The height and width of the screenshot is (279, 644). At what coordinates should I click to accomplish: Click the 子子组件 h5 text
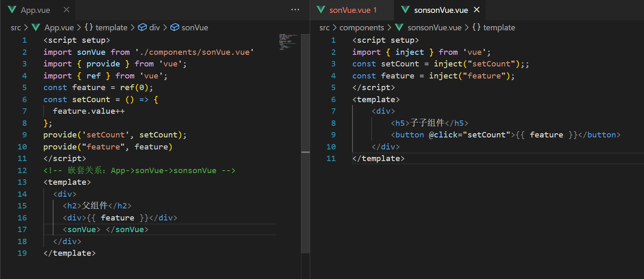pos(427,123)
